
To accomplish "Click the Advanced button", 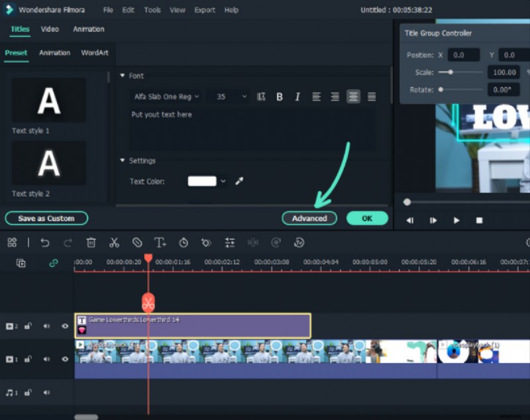I will (309, 218).
